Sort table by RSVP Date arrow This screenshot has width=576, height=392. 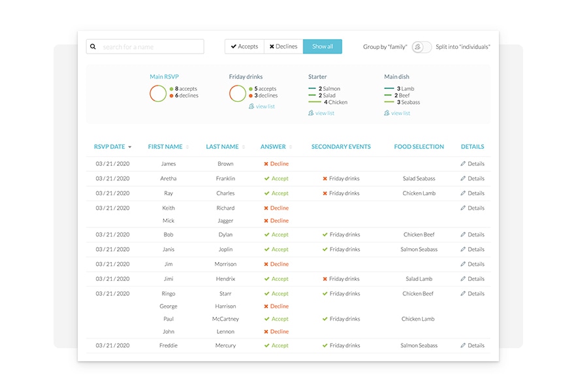pos(130,147)
